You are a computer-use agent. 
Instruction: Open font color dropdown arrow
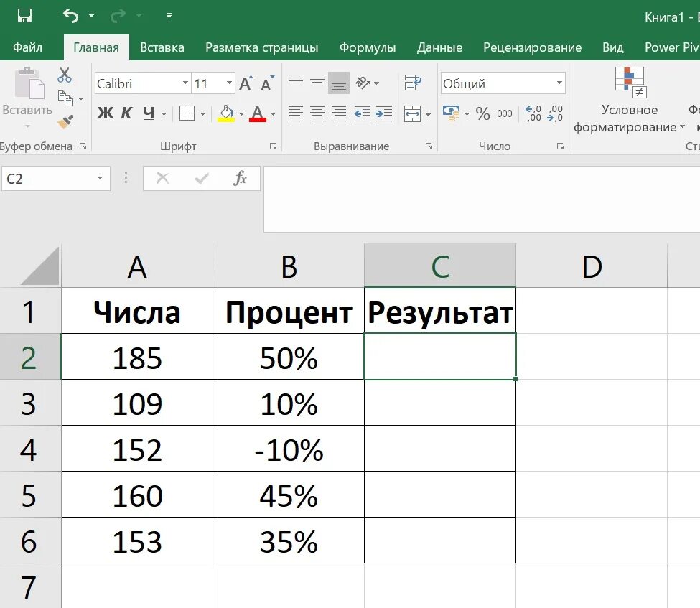point(273,114)
